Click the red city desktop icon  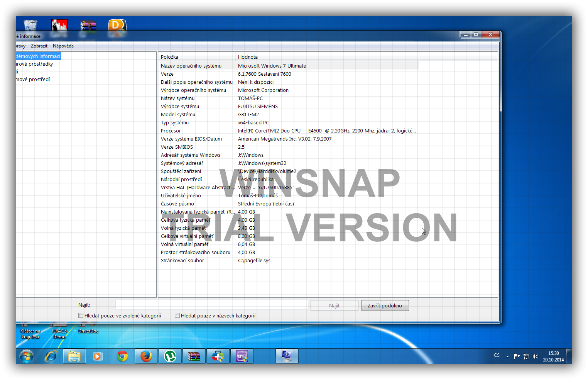click(59, 25)
